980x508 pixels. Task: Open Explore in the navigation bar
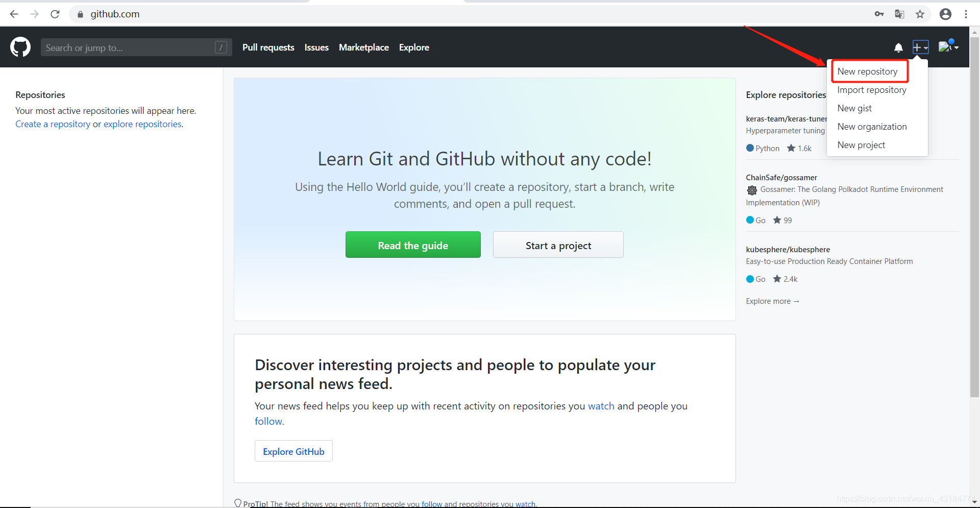point(414,47)
